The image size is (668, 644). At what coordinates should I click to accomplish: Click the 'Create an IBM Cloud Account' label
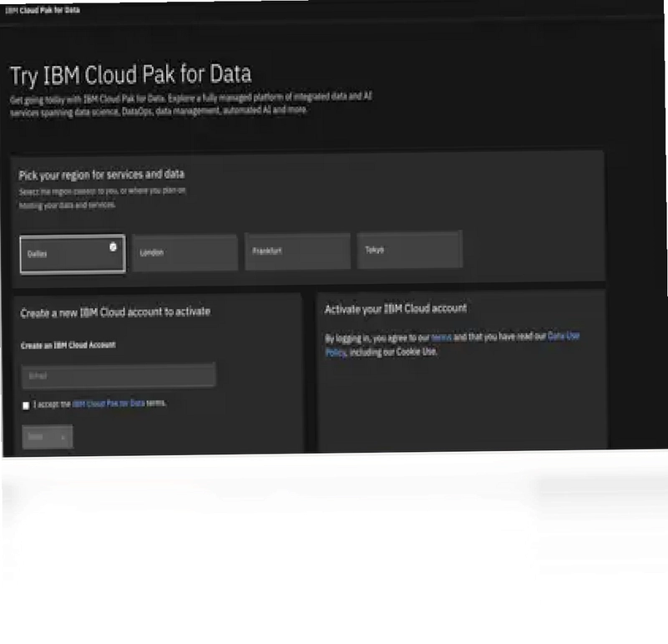(x=68, y=345)
